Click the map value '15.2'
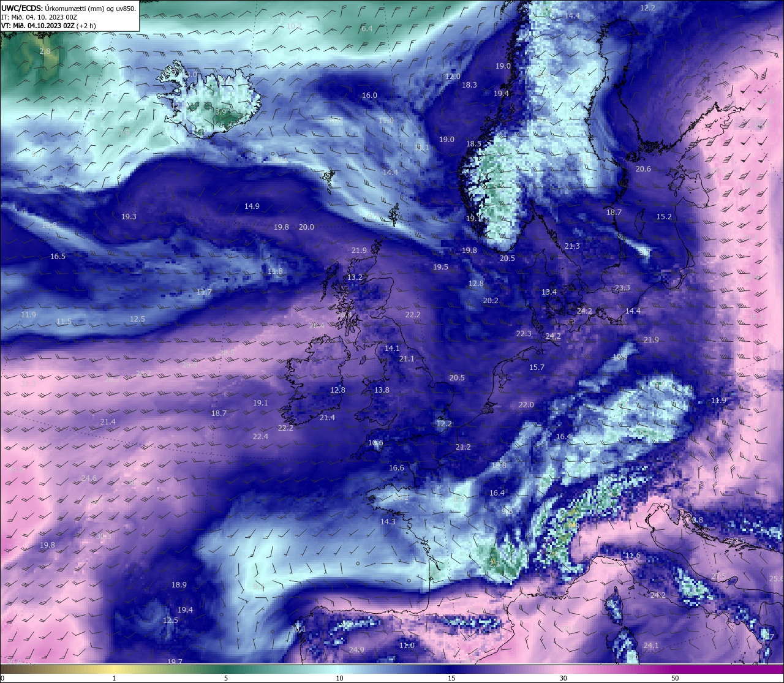The width and height of the screenshot is (784, 683). tap(664, 217)
